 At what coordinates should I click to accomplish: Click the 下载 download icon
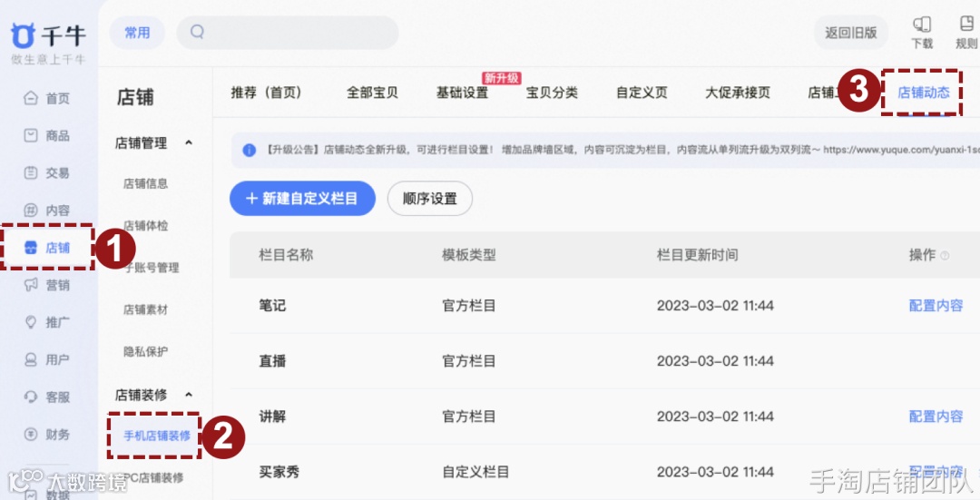(x=922, y=25)
